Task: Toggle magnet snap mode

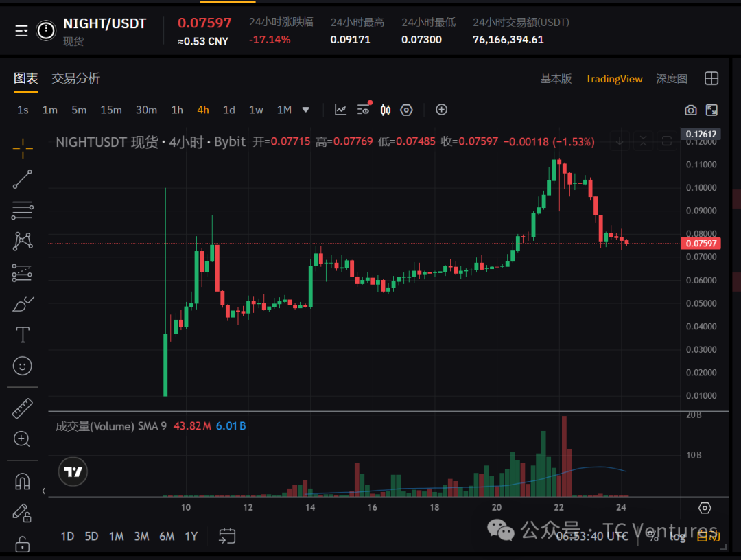Action: pos(22,482)
